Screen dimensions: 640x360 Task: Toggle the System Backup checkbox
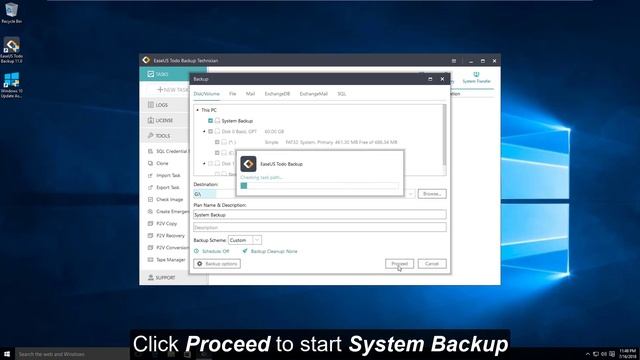coord(211,121)
